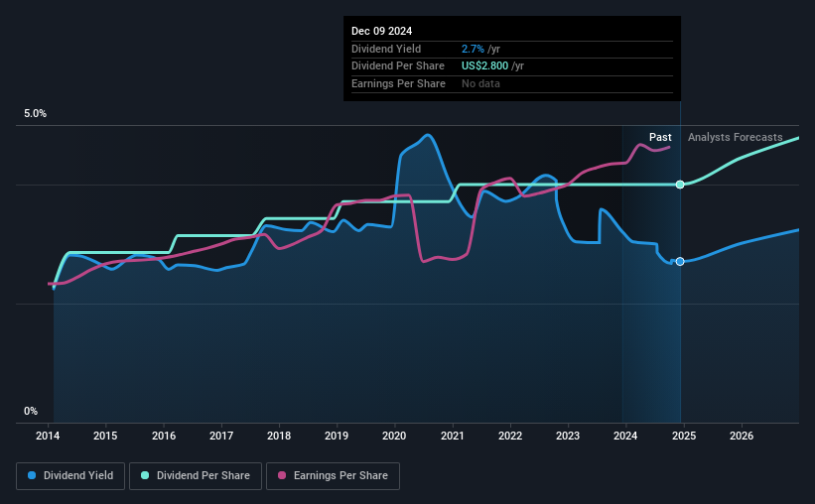Click the 'Earnings Per Share' tooltip row label
815x504 pixels.
[398, 83]
